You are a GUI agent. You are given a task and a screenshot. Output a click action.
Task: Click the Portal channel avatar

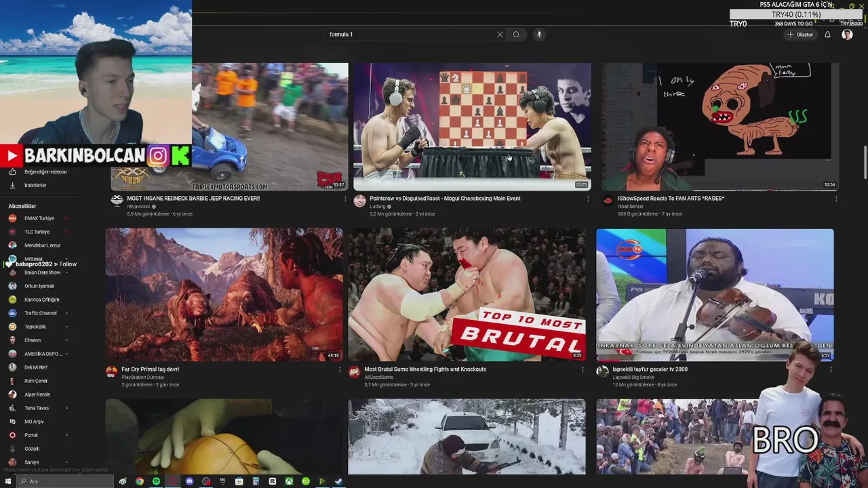[x=12, y=435]
